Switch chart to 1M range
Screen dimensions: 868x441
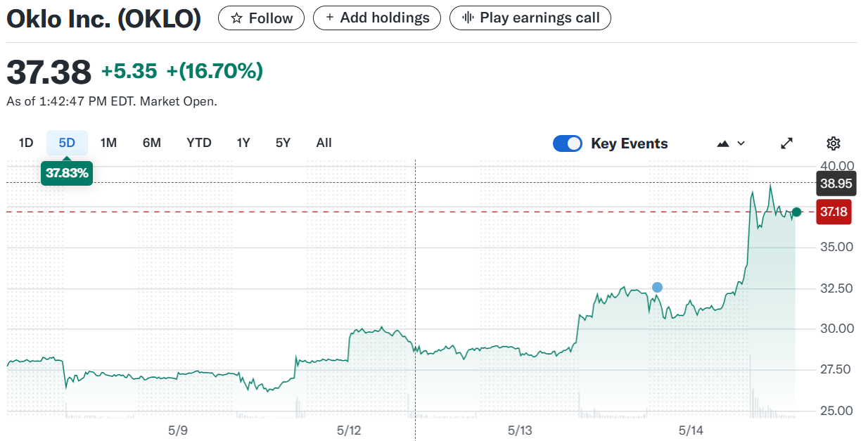point(108,143)
